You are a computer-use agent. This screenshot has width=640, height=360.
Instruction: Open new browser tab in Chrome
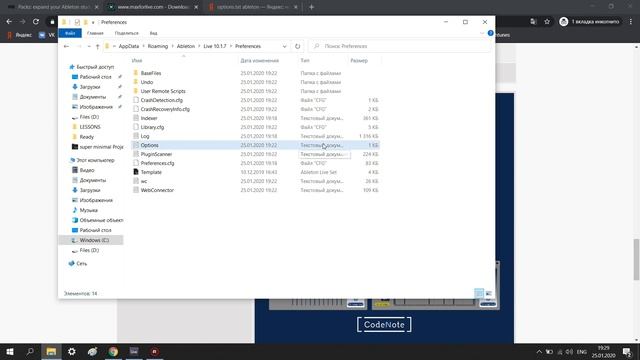point(311,7)
